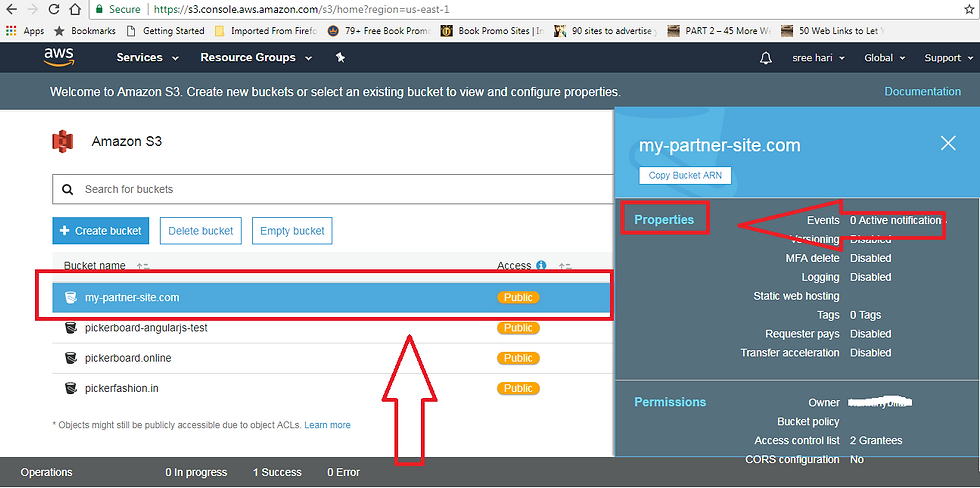980x488 pixels.
Task: Click Public badge for pickerboard-angularjs-test
Action: (518, 327)
